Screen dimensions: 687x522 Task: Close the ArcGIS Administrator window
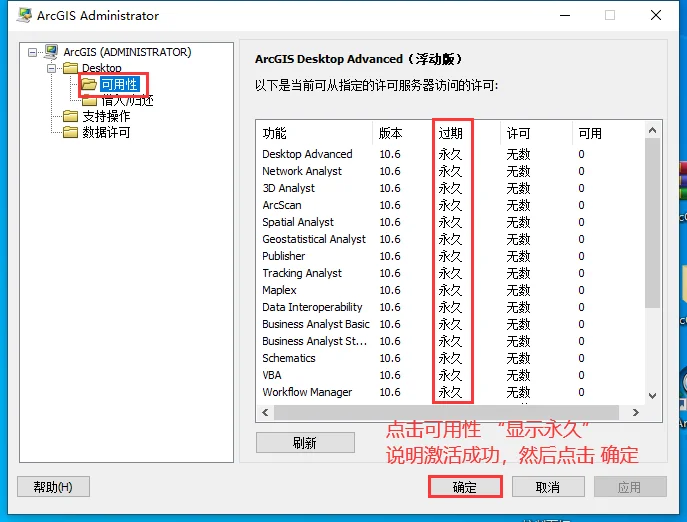point(656,15)
